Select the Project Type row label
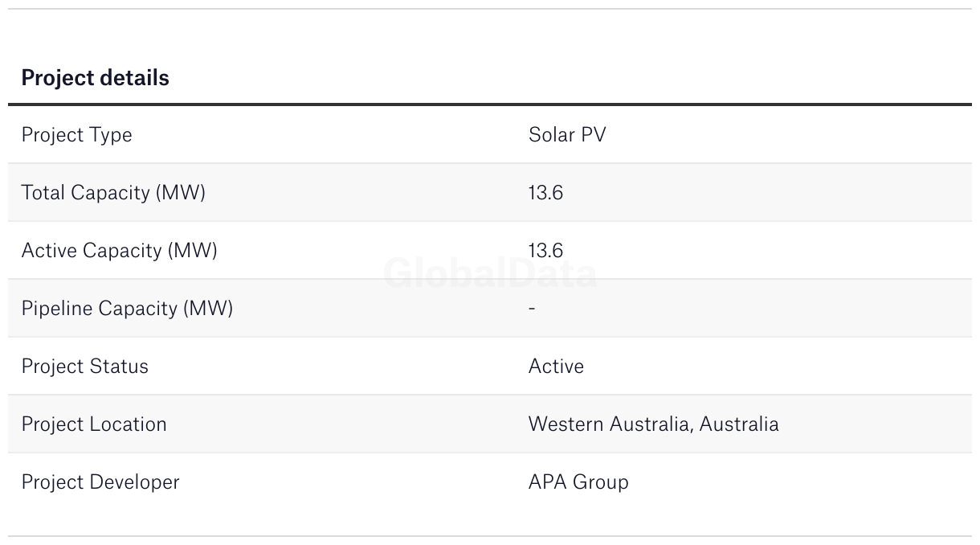980x545 pixels. pos(76,134)
